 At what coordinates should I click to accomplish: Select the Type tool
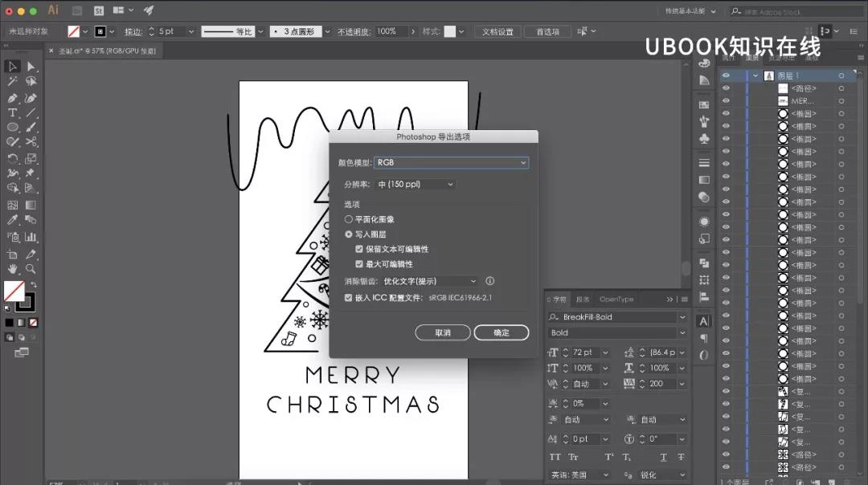pyautogui.click(x=12, y=112)
